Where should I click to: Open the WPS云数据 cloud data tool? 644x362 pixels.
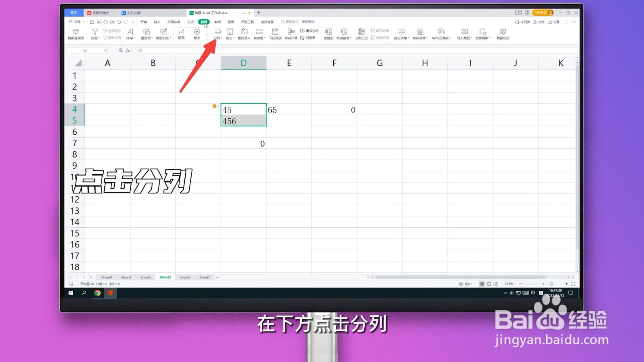click(441, 34)
